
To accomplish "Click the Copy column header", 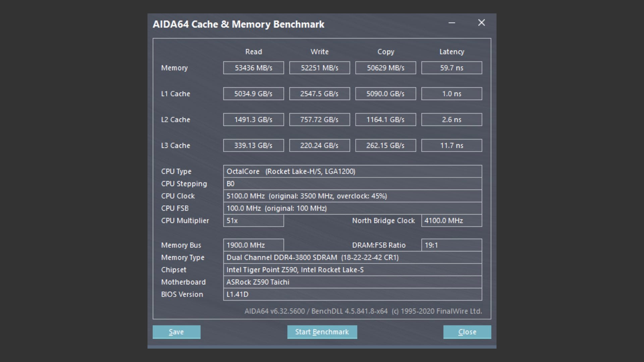I will pos(386,52).
